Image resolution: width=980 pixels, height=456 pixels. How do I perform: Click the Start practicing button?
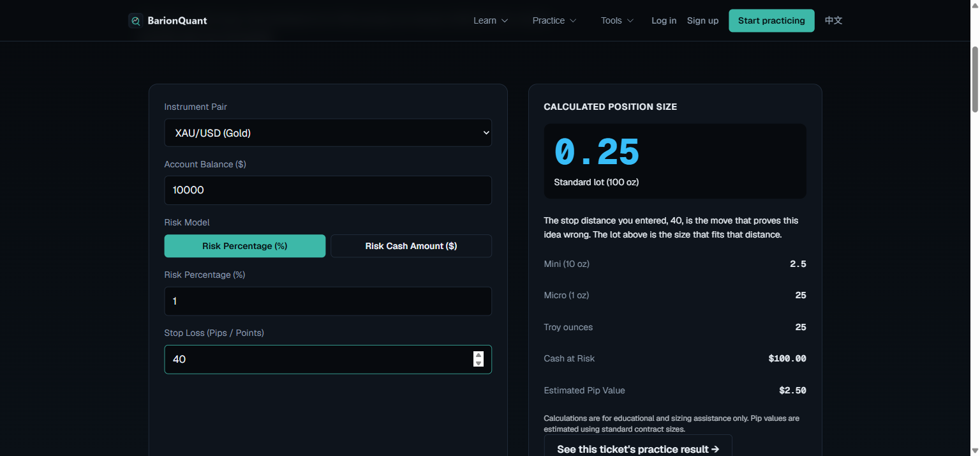(771, 20)
